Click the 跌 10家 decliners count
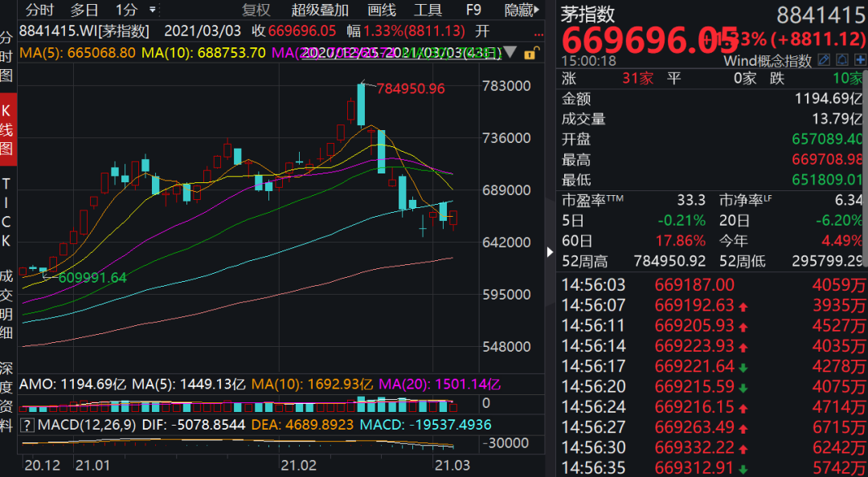The image size is (868, 477). pyautogui.click(x=817, y=79)
